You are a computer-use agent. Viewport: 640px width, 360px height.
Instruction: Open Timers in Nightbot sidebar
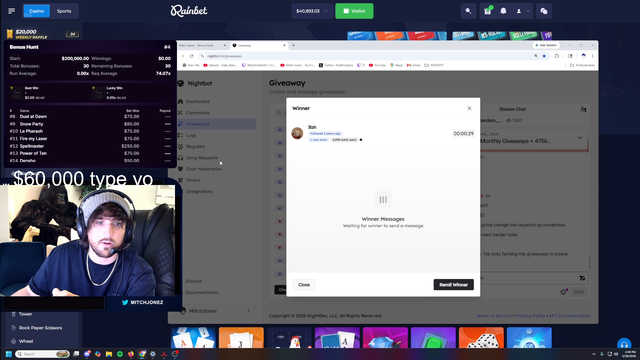pos(193,180)
